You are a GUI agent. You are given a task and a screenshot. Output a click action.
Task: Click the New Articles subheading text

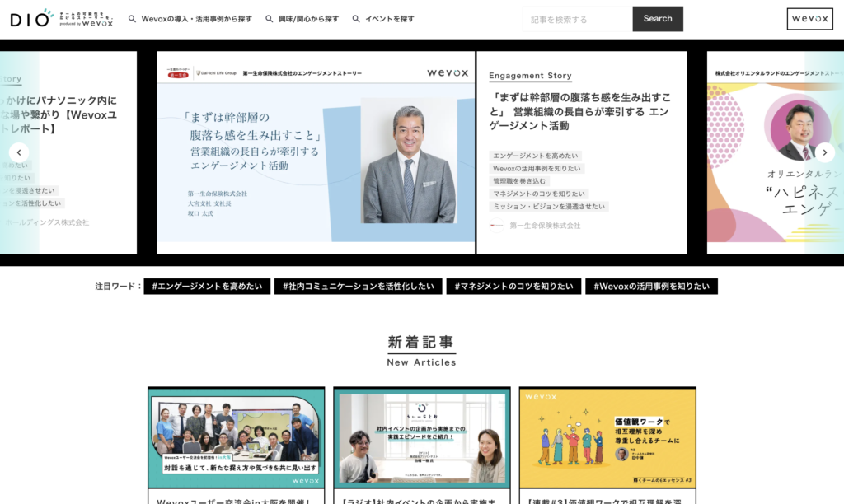point(421,362)
